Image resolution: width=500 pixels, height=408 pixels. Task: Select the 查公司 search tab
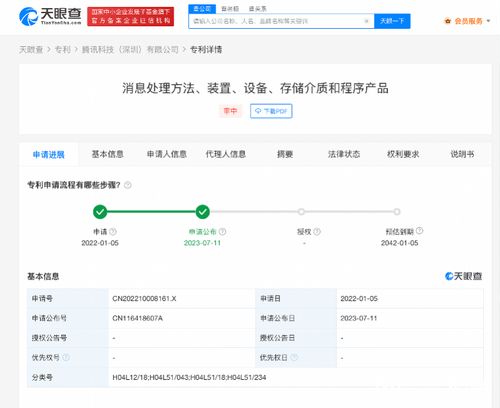tap(202, 9)
